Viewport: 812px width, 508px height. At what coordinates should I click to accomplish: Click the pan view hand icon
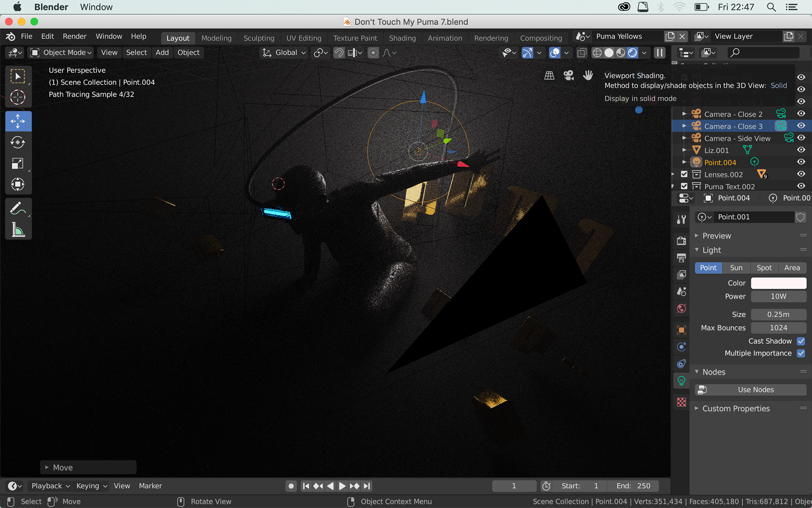[588, 75]
